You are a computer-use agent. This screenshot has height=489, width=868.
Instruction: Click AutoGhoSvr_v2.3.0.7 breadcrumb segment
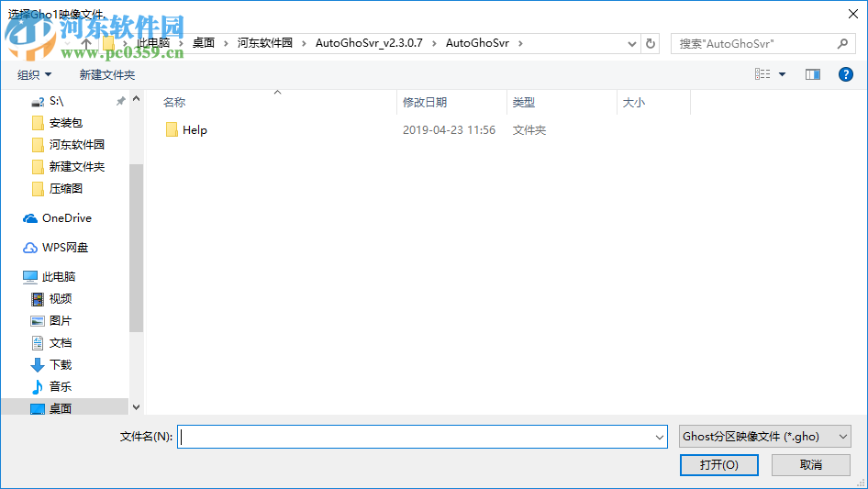369,43
